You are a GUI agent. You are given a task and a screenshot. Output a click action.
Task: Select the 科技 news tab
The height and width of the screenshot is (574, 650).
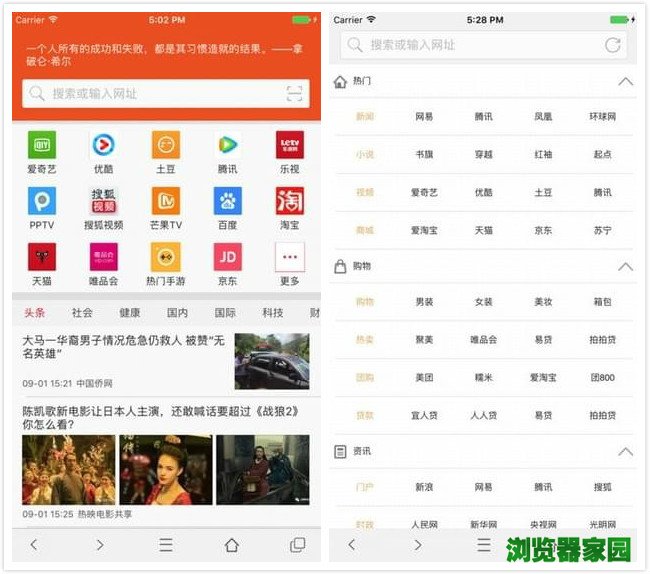tap(273, 313)
